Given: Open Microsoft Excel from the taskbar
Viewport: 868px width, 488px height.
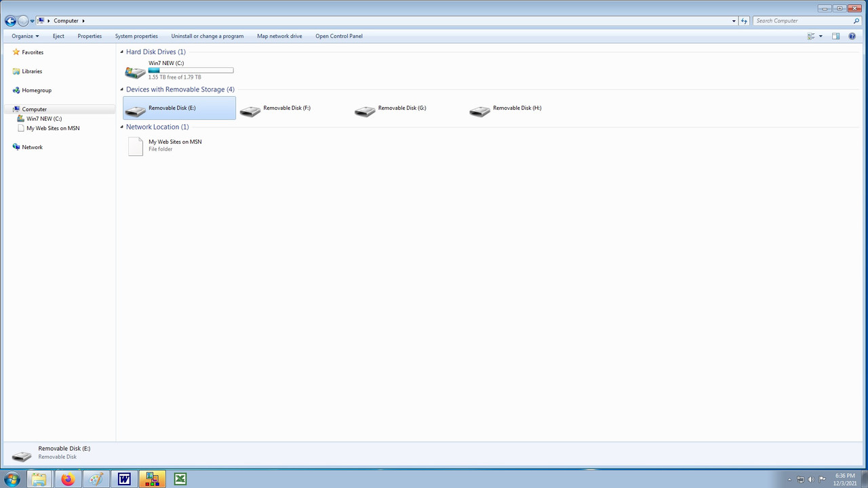Looking at the screenshot, I should click(x=180, y=479).
